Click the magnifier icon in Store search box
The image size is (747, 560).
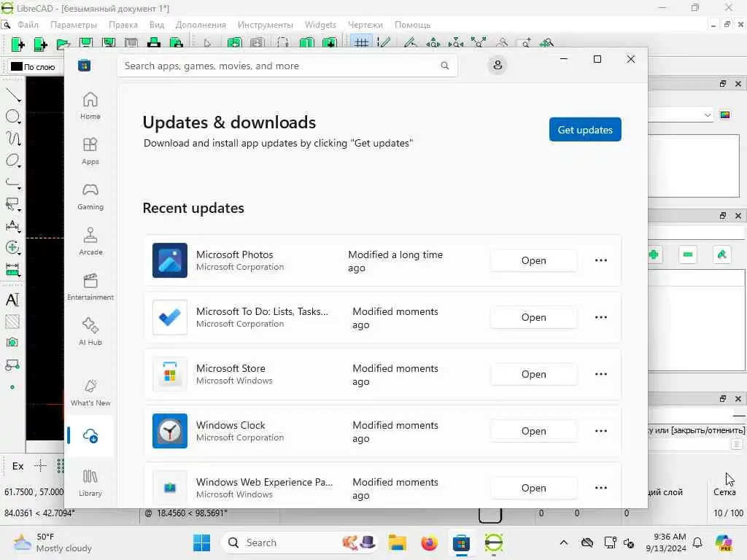click(444, 66)
